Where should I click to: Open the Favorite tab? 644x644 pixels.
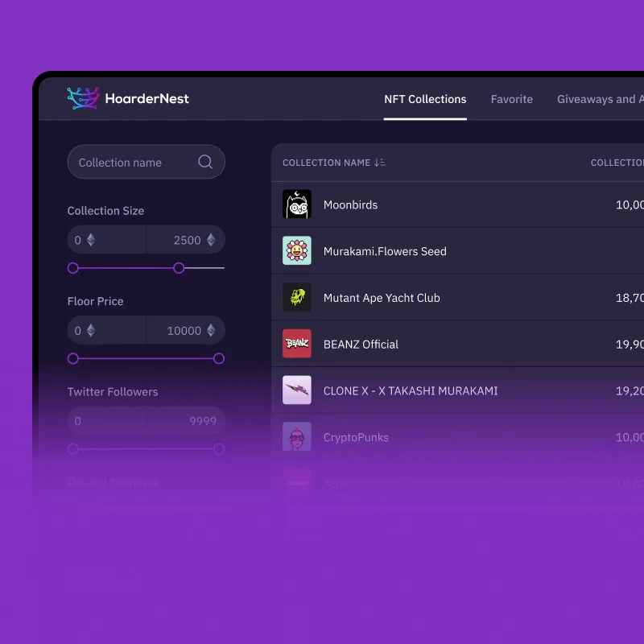click(x=512, y=99)
